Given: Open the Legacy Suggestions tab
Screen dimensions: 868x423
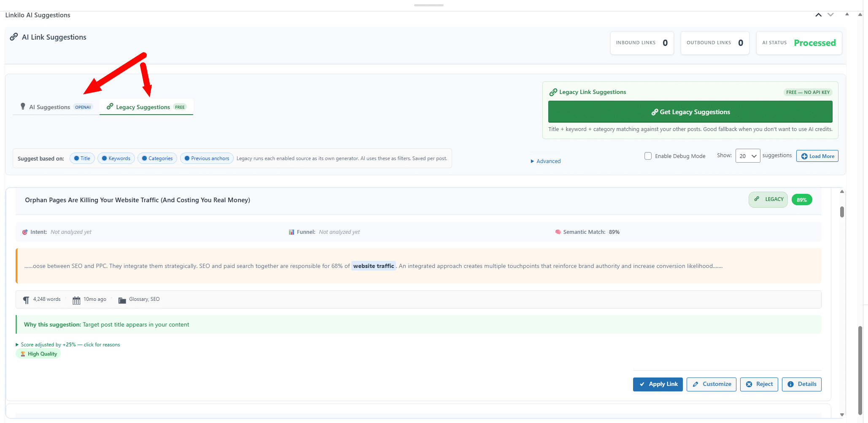Looking at the screenshot, I should point(146,107).
